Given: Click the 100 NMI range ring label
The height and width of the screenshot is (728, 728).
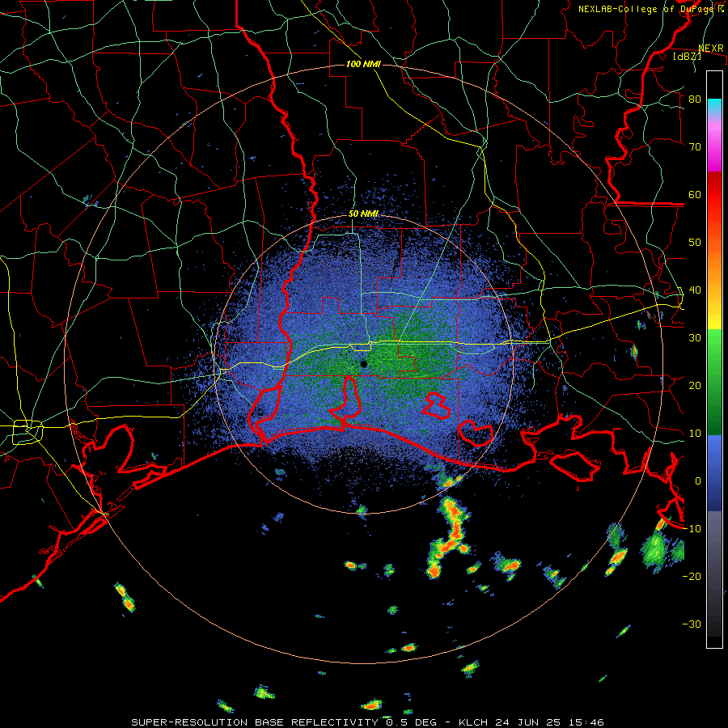Looking at the screenshot, I should tap(363, 64).
